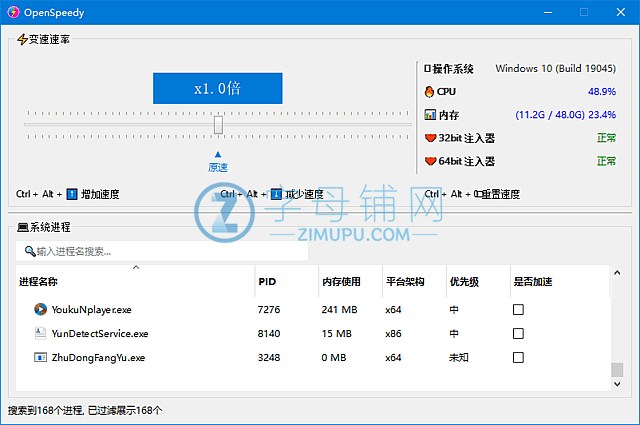
Task: Click the CPU flame icon
Action: tap(430, 92)
